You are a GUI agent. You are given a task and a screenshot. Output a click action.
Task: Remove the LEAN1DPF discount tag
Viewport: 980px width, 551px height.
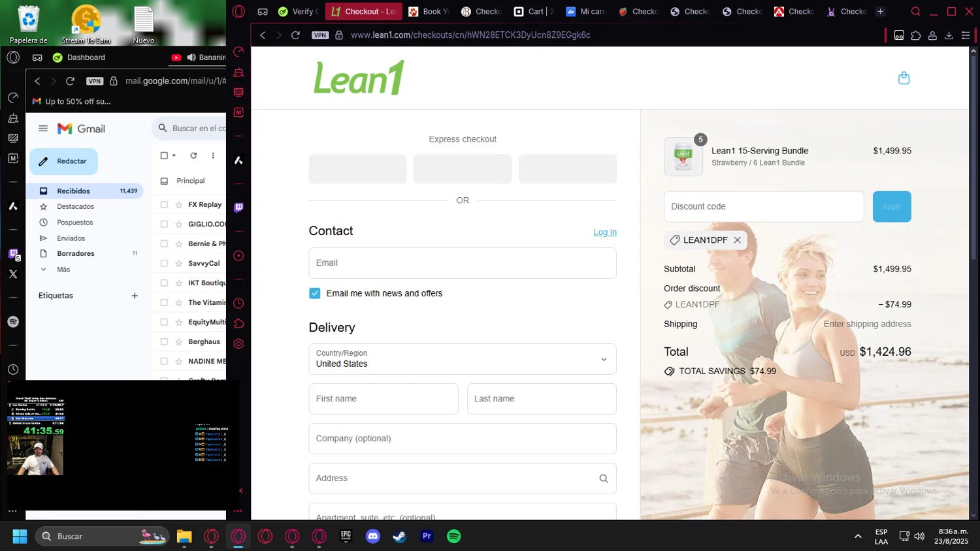[737, 240]
